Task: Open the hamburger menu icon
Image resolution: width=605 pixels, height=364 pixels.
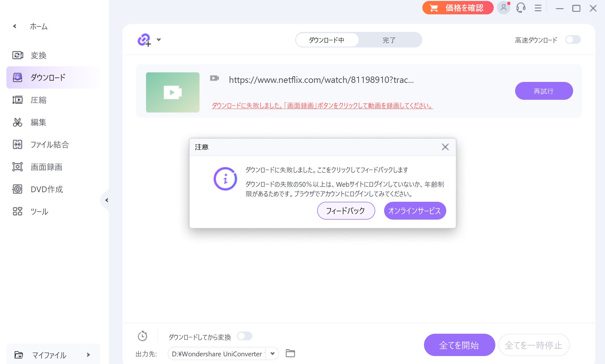Action: pyautogui.click(x=538, y=8)
